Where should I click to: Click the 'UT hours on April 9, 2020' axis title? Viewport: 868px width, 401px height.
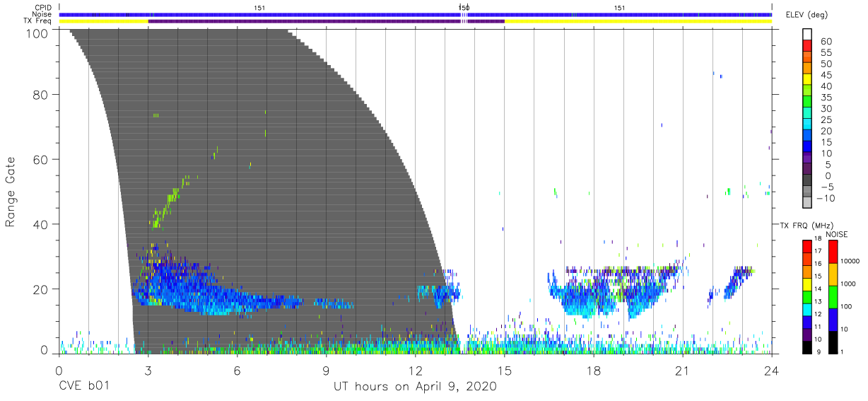[415, 387]
